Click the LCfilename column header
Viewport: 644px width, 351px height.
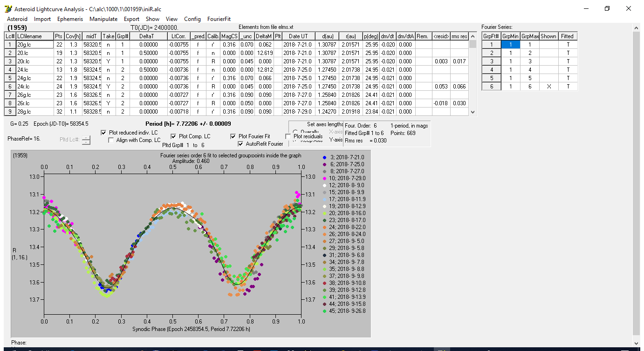(x=34, y=36)
